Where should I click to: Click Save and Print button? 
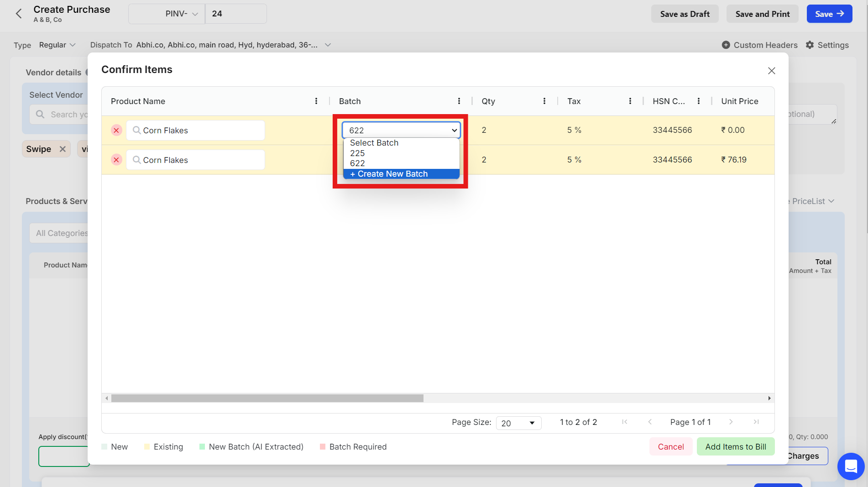[x=762, y=14]
